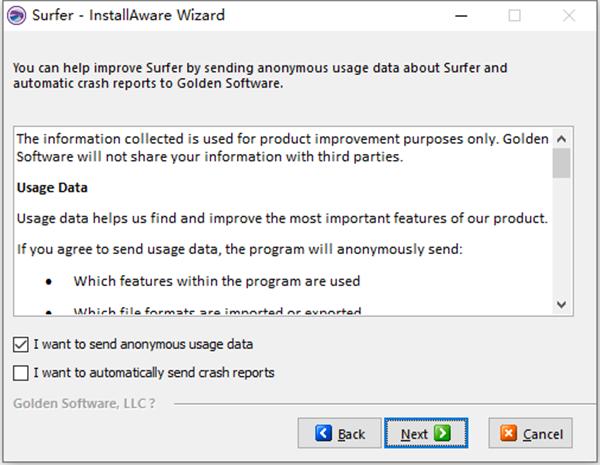Enable automatically send crash reports checkbox
600x465 pixels.
pos(21,373)
